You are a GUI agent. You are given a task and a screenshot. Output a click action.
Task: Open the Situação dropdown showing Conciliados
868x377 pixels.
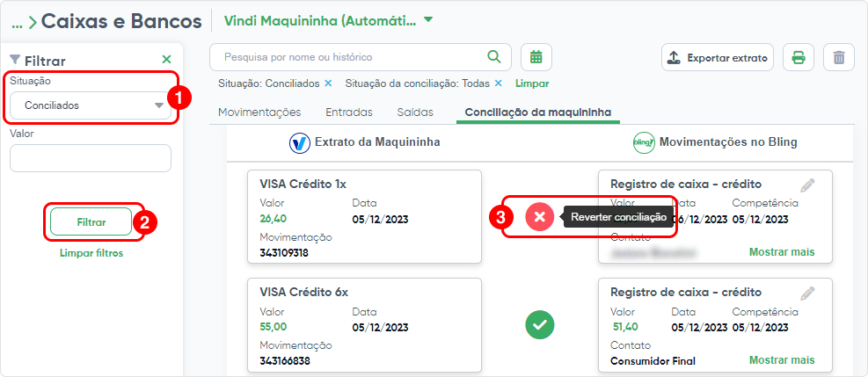click(x=91, y=105)
